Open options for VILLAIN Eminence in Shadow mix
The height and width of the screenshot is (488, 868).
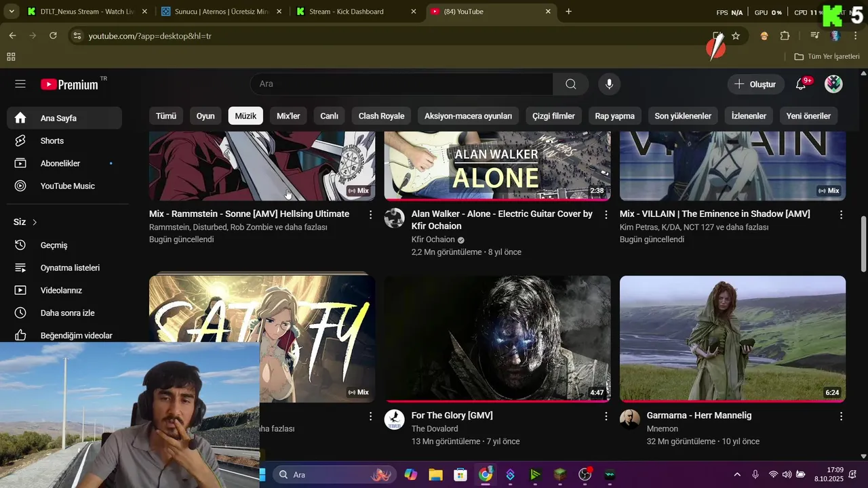coord(841,214)
